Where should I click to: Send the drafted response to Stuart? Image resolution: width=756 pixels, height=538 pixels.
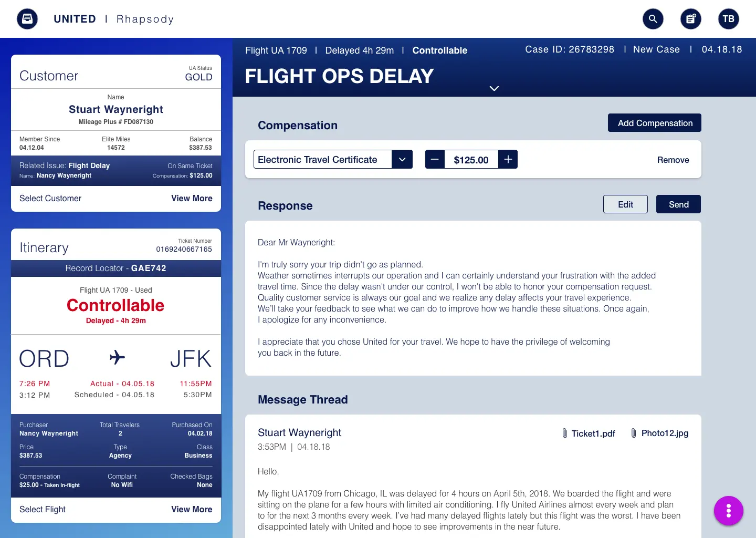coord(678,204)
